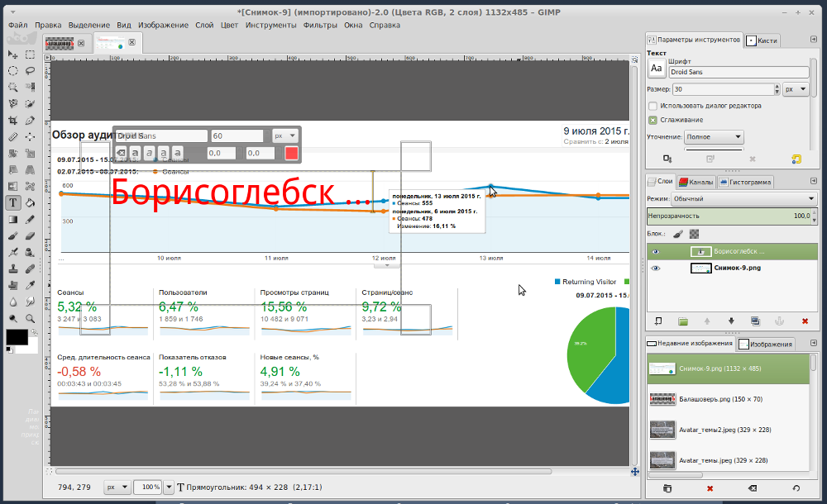
Task: Open unit dropdown in on-canvas text toolbar
Action: 285,136
